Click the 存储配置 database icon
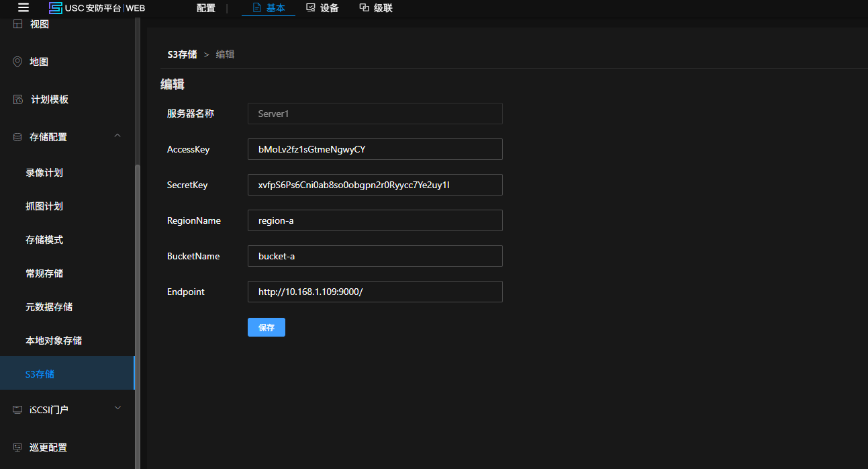The height and width of the screenshot is (469, 868). 17,137
